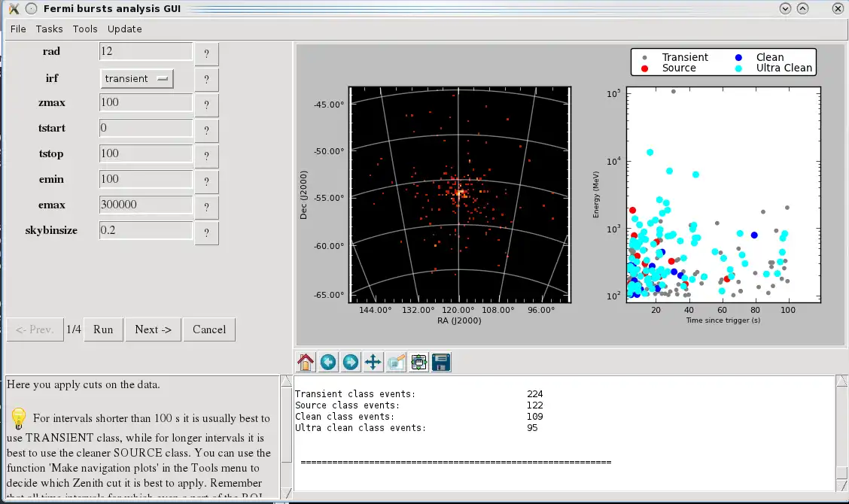This screenshot has height=504, width=849.
Task: Click the emax input field
Action: point(146,205)
